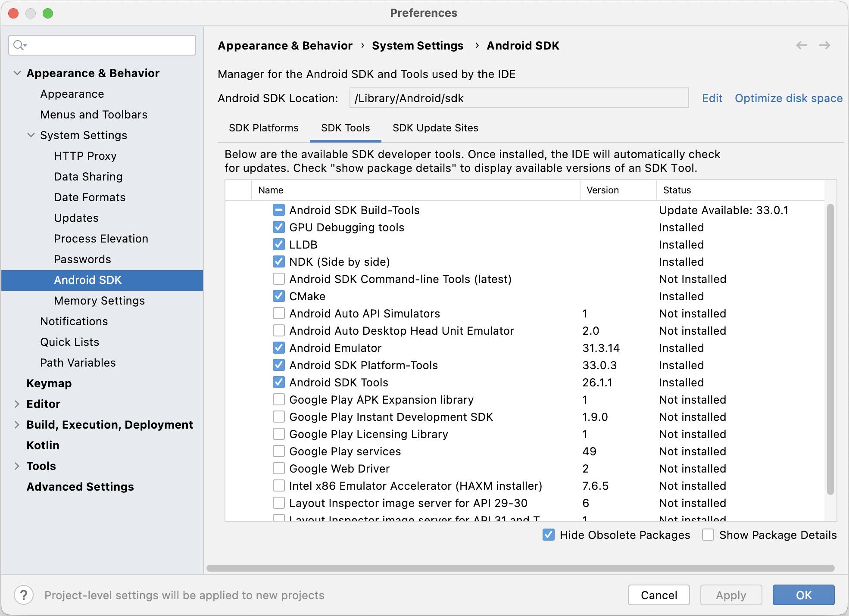
Task: Expand the Editor settings group
Action: (17, 404)
